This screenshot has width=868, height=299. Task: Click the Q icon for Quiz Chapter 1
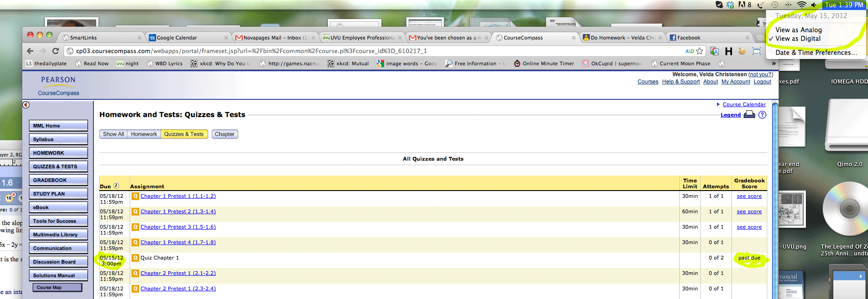point(135,258)
